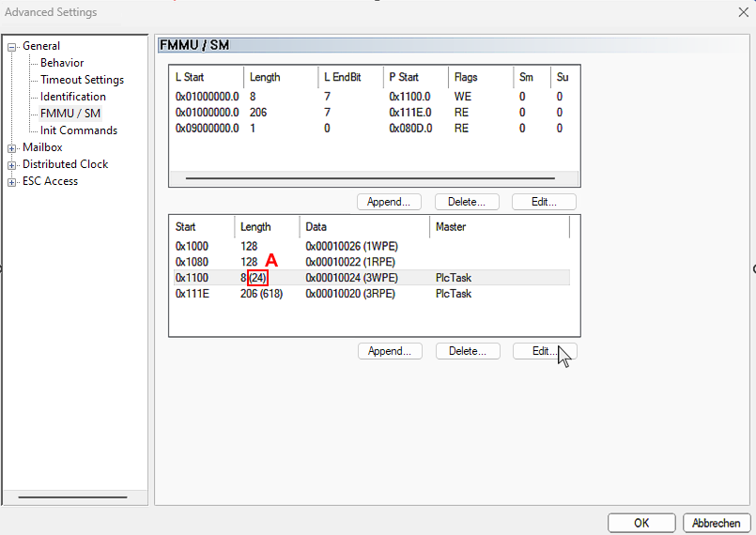This screenshot has height=535, width=756.
Task: Select FMMU row with L Start 0x09000000.0
Action: (x=374, y=129)
